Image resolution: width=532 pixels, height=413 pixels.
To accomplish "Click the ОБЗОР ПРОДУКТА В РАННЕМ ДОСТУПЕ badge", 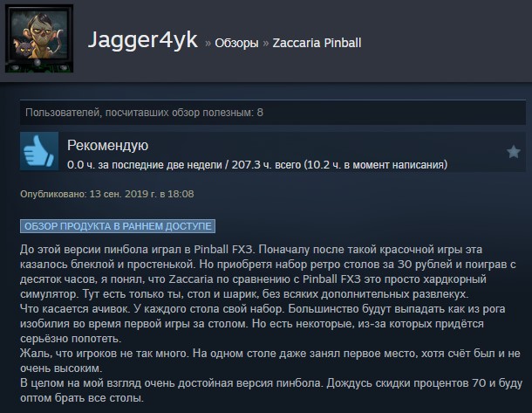I will click(x=118, y=226).
